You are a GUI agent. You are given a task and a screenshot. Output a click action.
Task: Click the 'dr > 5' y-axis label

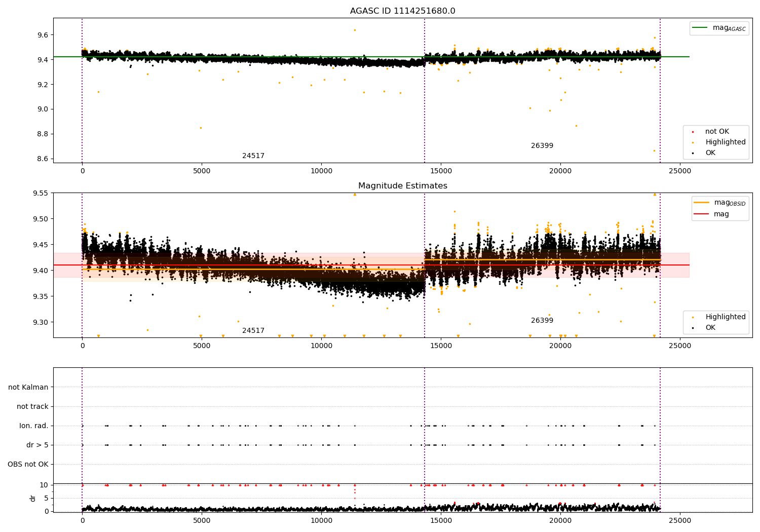pos(37,445)
